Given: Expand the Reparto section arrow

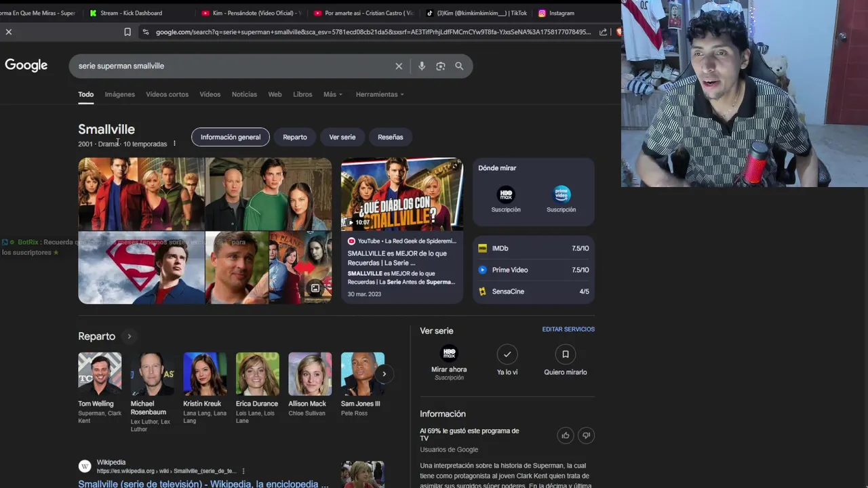Looking at the screenshot, I should click(129, 336).
